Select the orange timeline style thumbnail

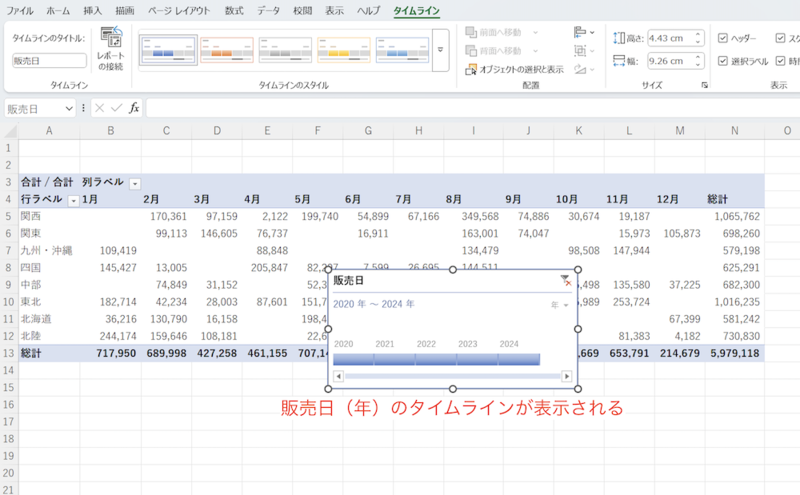click(227, 50)
